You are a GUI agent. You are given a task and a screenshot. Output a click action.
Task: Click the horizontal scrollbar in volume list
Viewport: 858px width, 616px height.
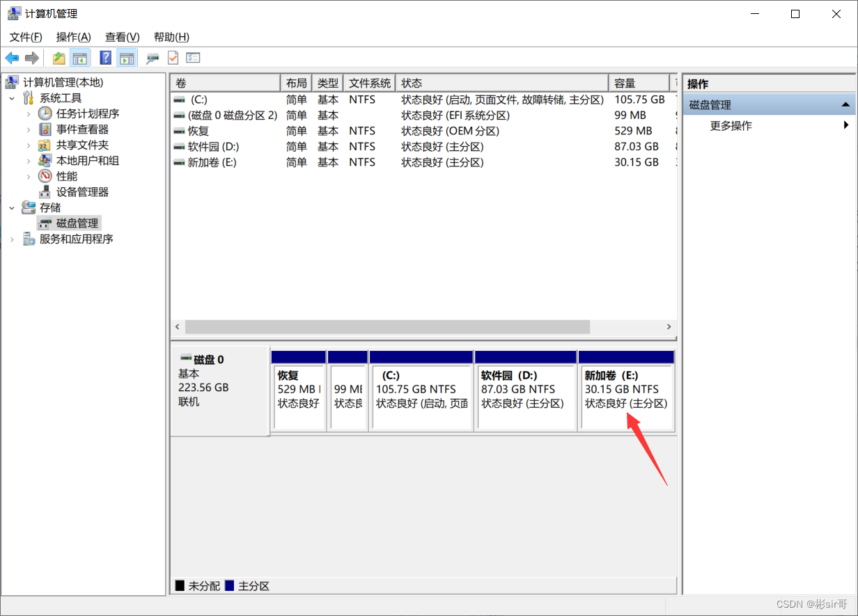pyautogui.click(x=387, y=326)
